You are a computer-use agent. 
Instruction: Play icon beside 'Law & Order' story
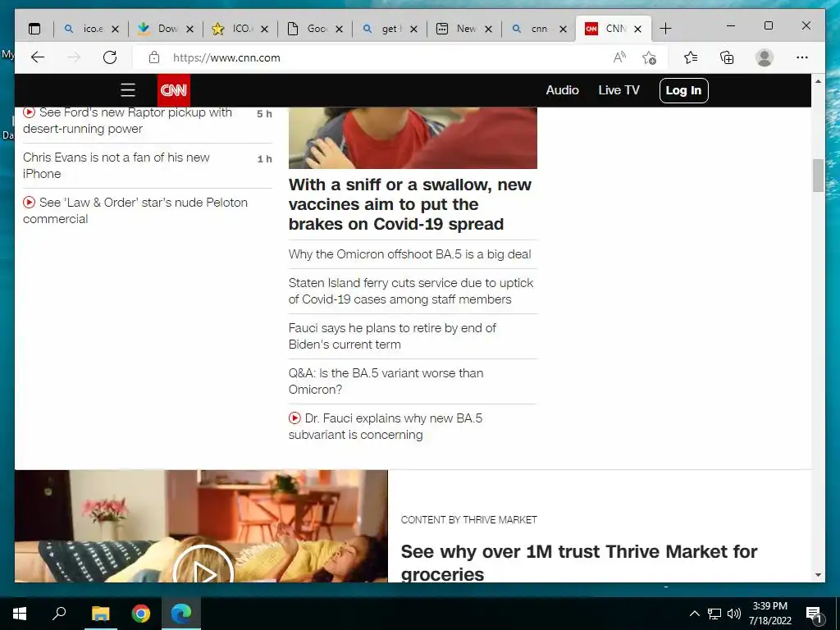pos(29,203)
